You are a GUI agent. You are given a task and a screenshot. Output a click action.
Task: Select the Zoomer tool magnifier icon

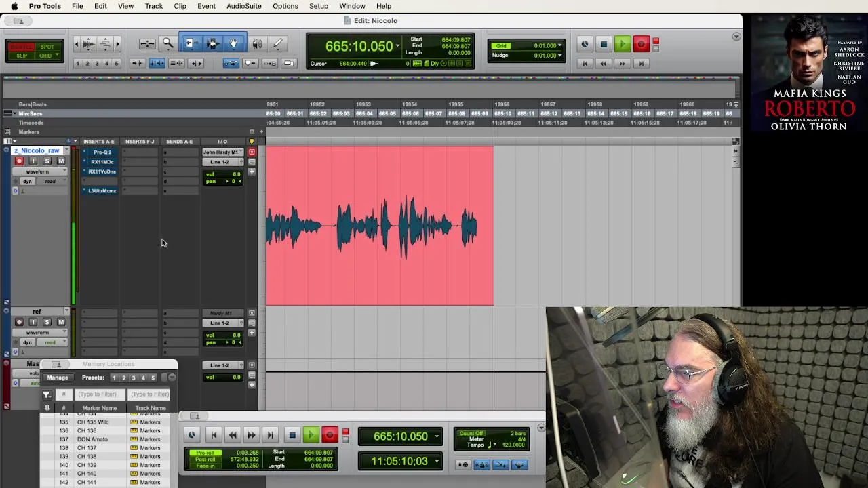click(x=167, y=44)
